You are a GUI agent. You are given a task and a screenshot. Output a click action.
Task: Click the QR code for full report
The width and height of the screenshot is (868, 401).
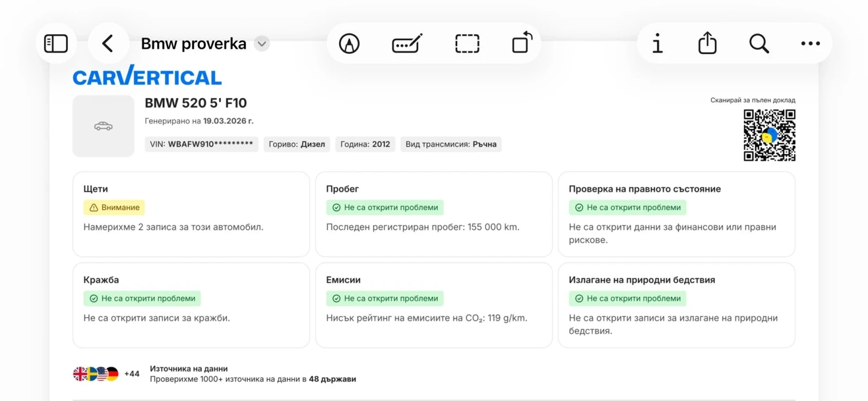click(x=769, y=135)
